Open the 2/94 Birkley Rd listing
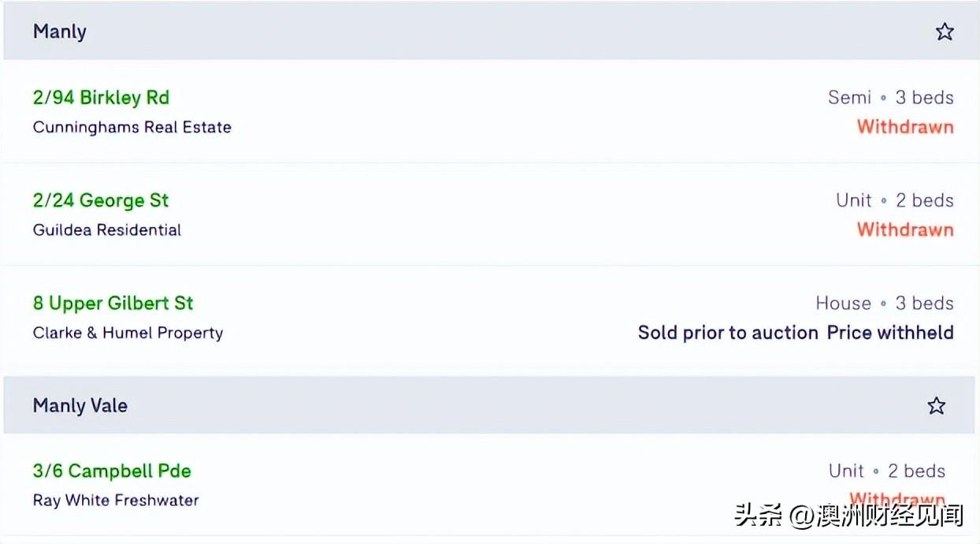 coord(101,98)
